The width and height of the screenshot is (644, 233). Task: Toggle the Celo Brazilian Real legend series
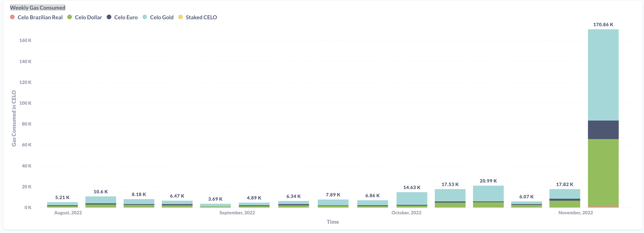pyautogui.click(x=36, y=17)
